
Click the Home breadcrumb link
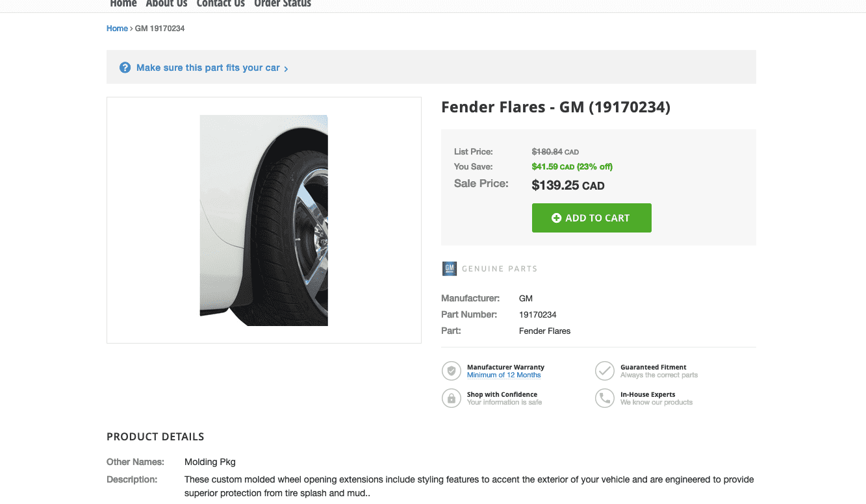point(117,29)
